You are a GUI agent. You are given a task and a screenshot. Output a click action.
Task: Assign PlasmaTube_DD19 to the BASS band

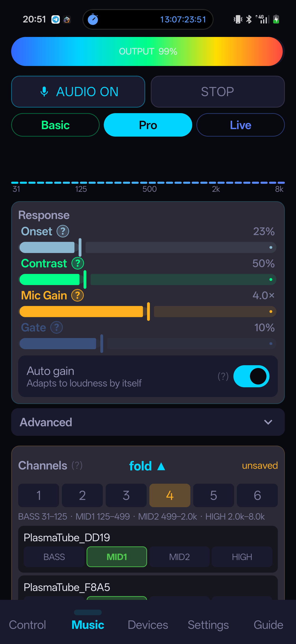tap(54, 556)
